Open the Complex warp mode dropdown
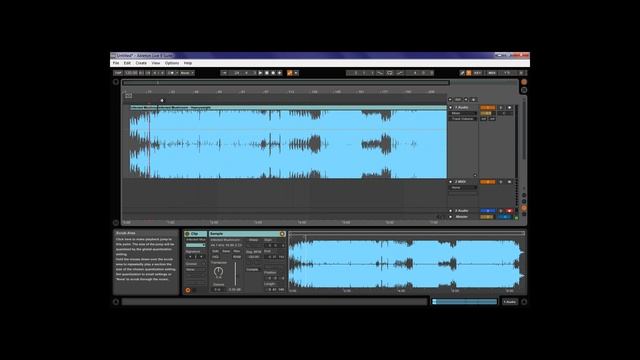The image size is (640, 360). [253, 270]
